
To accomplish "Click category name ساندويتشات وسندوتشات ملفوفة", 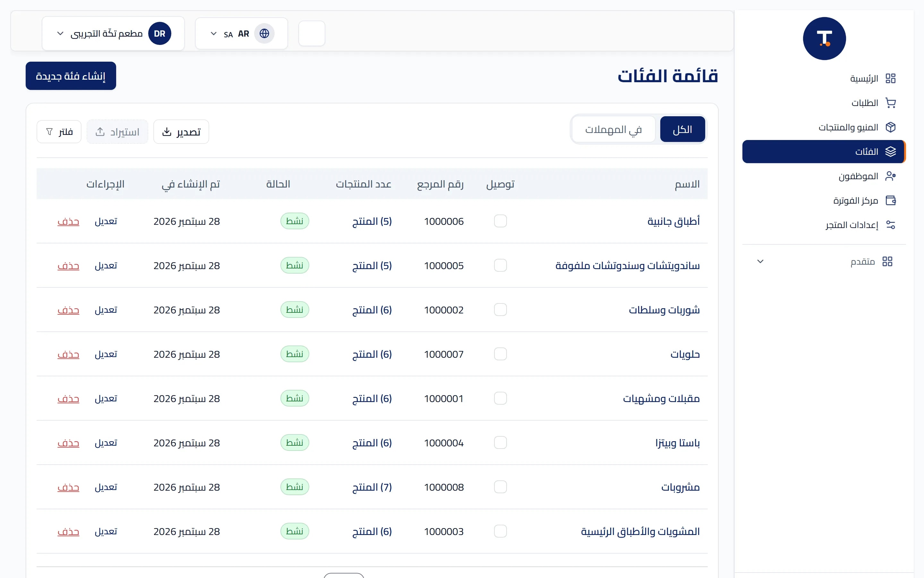I will [x=627, y=266].
